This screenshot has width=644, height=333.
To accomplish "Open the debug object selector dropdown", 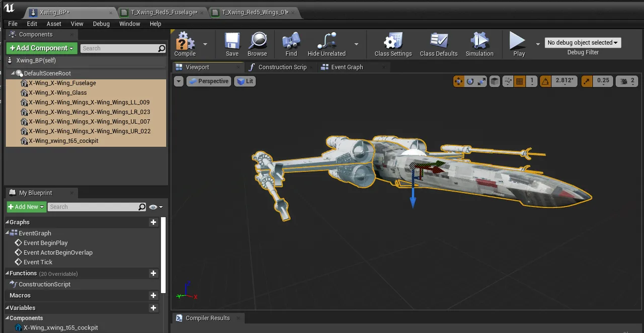I will coord(583,43).
